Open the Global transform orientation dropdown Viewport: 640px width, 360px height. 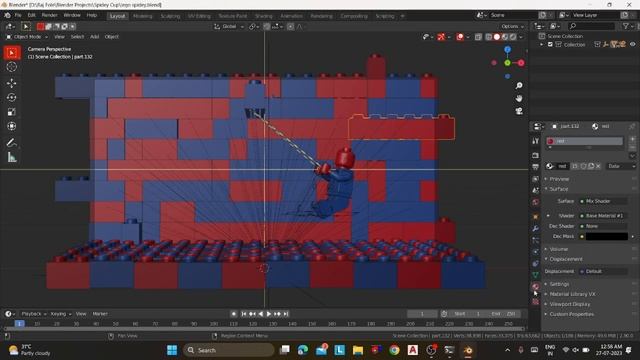229,27
